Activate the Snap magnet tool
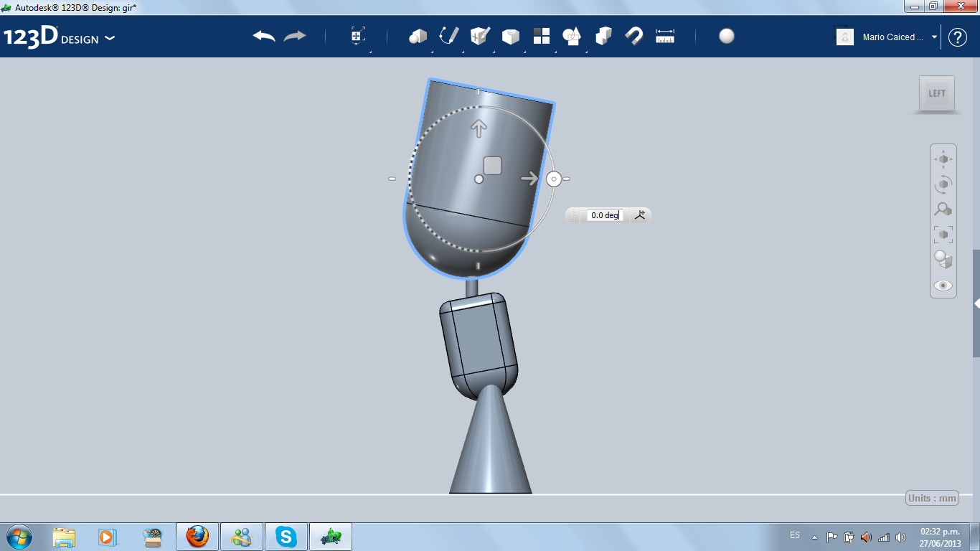The height and width of the screenshot is (551, 980). click(634, 36)
